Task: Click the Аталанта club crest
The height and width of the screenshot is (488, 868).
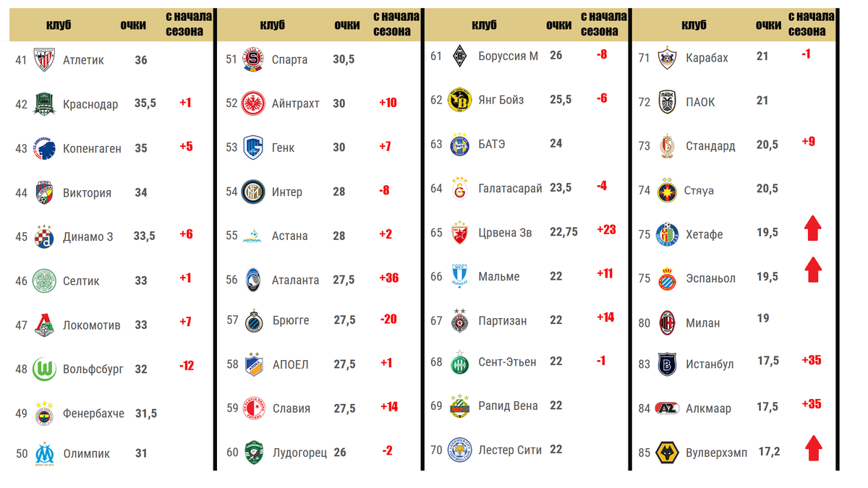Action: tap(253, 279)
